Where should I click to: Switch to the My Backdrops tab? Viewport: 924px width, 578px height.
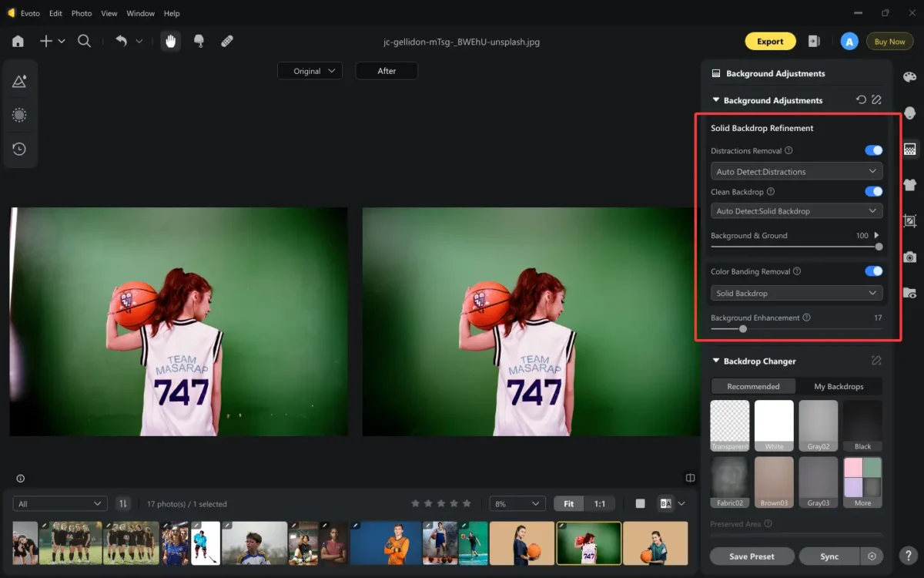point(839,386)
